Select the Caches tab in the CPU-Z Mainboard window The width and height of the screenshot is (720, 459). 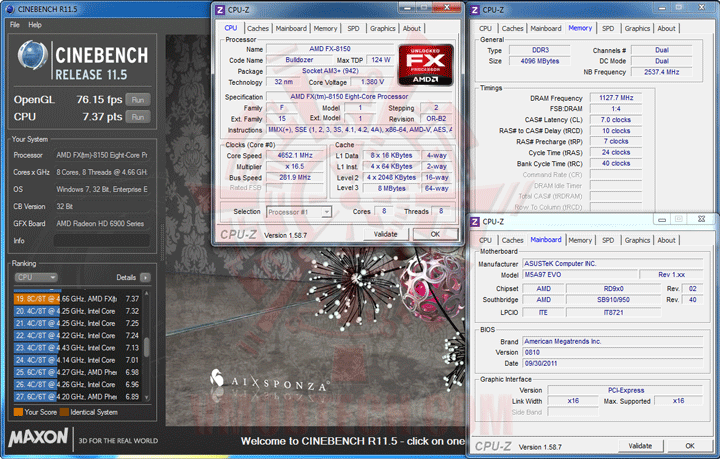coord(512,240)
